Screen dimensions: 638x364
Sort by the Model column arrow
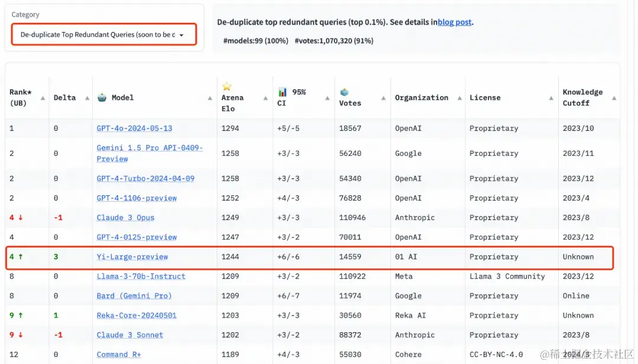[x=210, y=99]
